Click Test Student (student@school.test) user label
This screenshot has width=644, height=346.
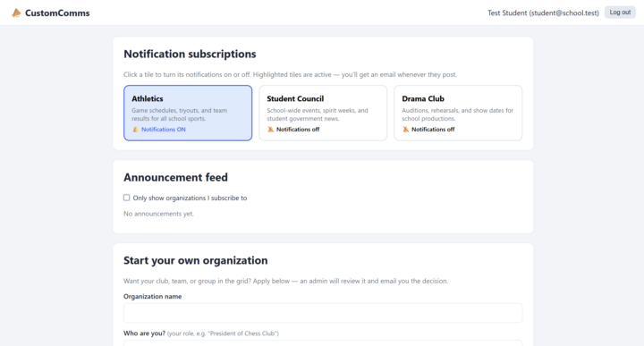click(x=543, y=13)
